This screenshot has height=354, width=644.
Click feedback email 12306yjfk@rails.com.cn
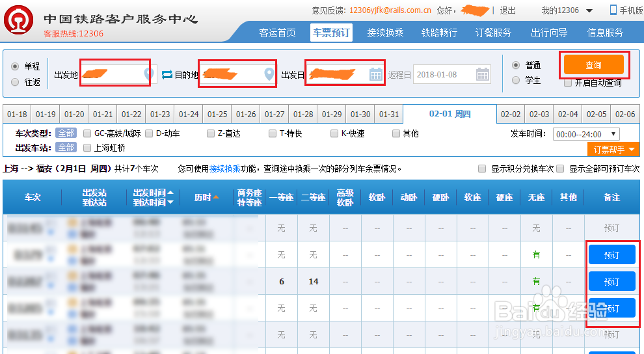(390, 10)
